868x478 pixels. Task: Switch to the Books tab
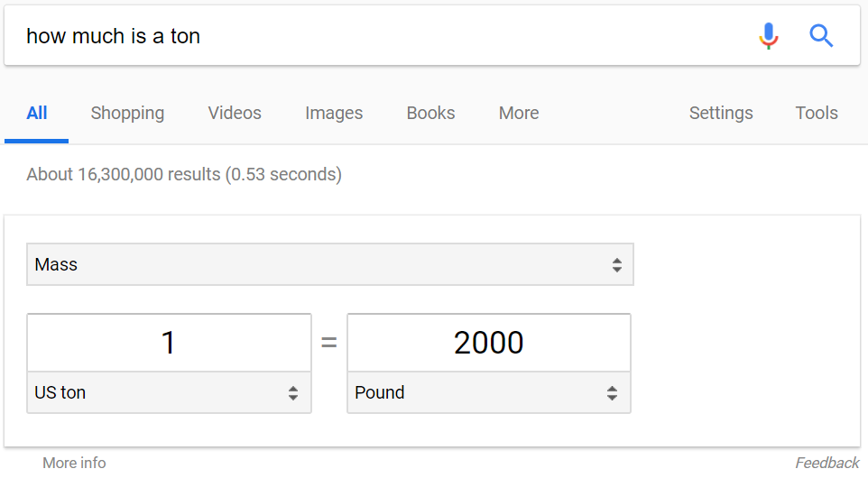tap(430, 113)
